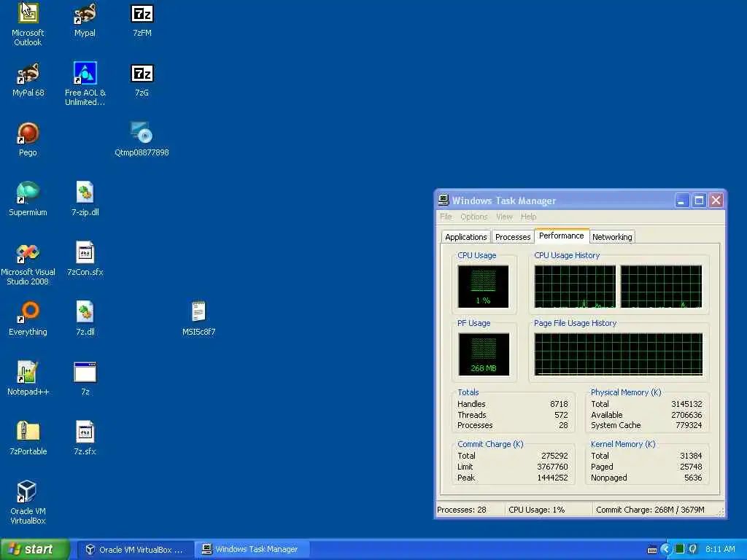Switch to the Networking tab
This screenshot has width=747, height=560.
coord(612,237)
